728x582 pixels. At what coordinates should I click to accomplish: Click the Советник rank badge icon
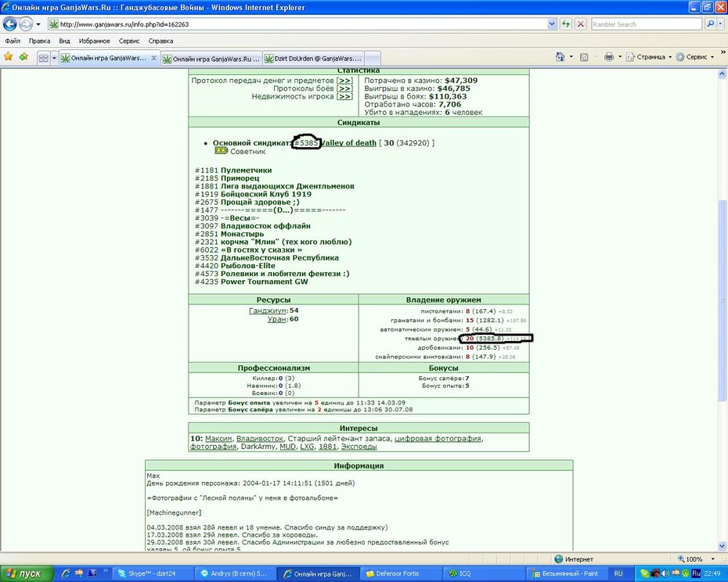[x=221, y=150]
